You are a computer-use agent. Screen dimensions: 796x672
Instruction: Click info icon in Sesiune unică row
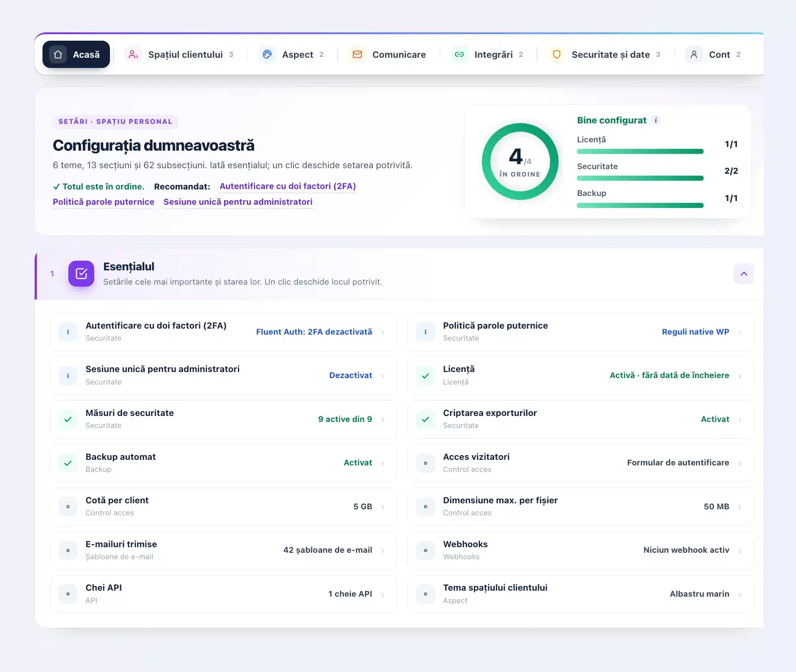tap(68, 376)
